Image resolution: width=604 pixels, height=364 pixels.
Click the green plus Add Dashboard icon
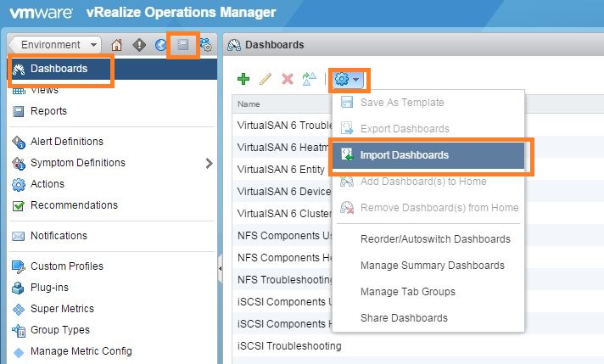tap(243, 79)
